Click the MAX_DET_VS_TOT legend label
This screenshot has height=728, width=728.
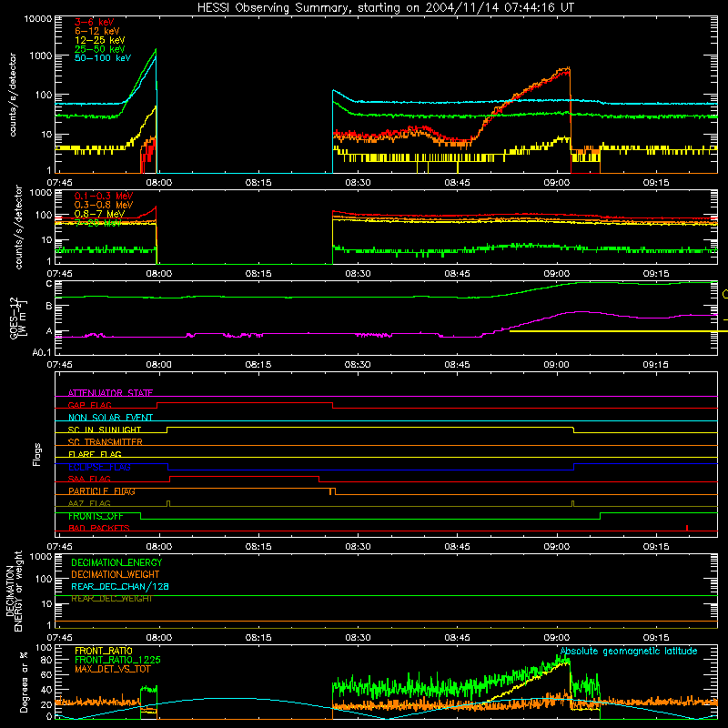coord(112,669)
